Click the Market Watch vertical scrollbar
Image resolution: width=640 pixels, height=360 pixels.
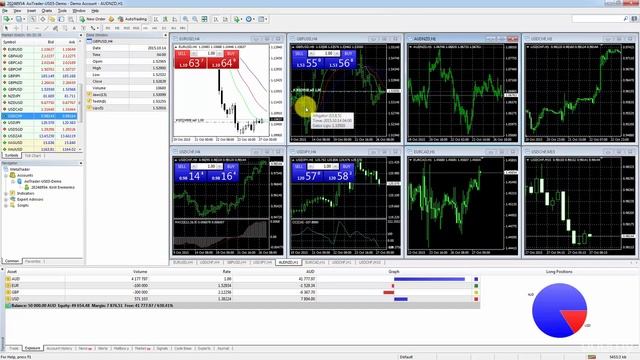pyautogui.click(x=80, y=102)
